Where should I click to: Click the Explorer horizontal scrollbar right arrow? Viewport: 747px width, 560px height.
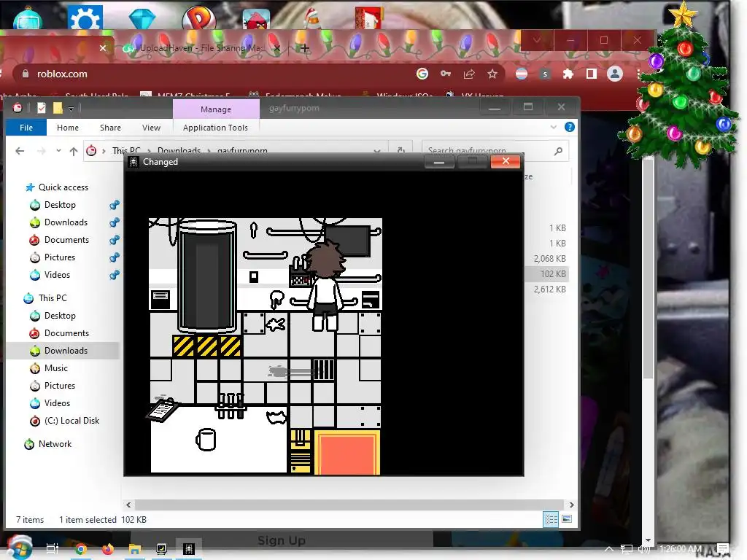coord(571,505)
